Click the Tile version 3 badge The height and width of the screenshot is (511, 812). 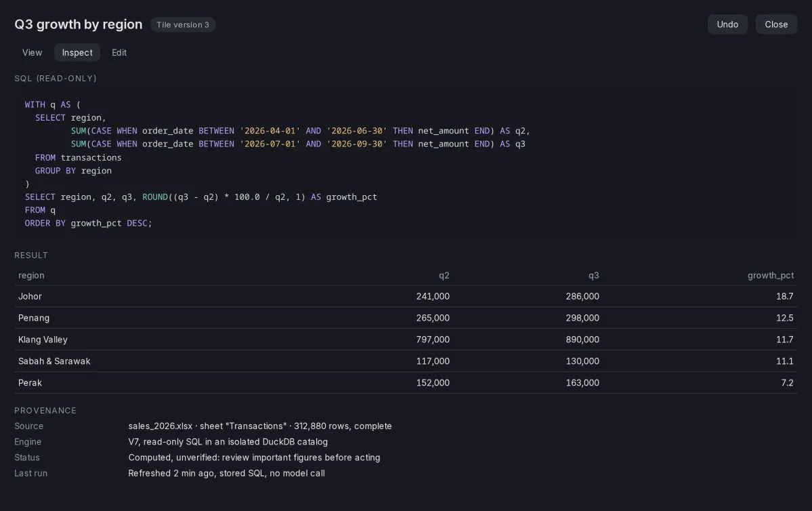point(183,25)
